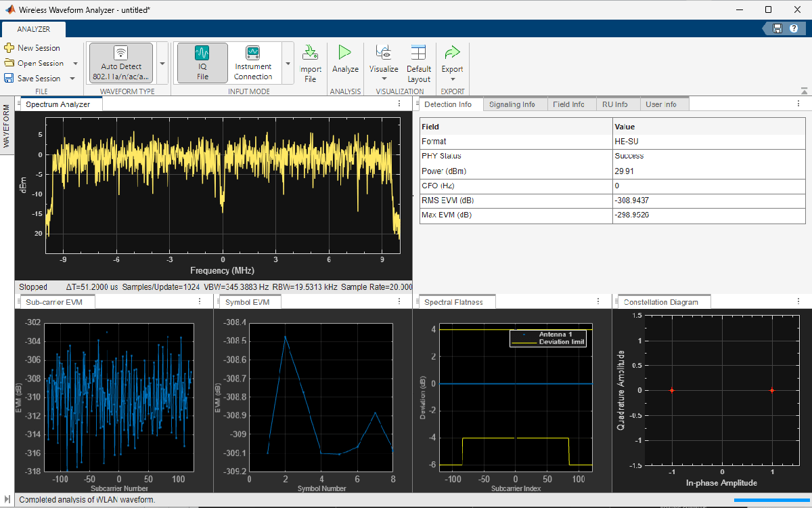812x508 pixels.
Task: Expand the Save Session dropdown arrow
Action: coord(72,79)
